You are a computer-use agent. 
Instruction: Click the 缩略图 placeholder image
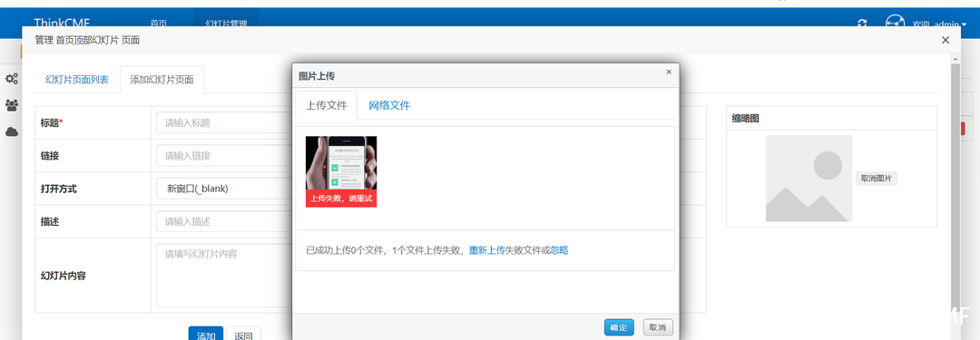pyautogui.click(x=808, y=178)
